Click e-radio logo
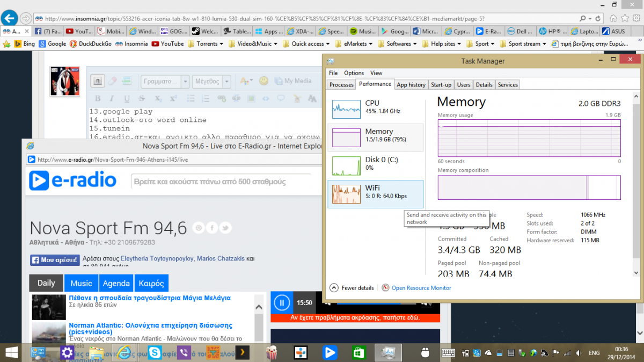Image resolution: width=644 pixels, height=362 pixels. coord(72,180)
